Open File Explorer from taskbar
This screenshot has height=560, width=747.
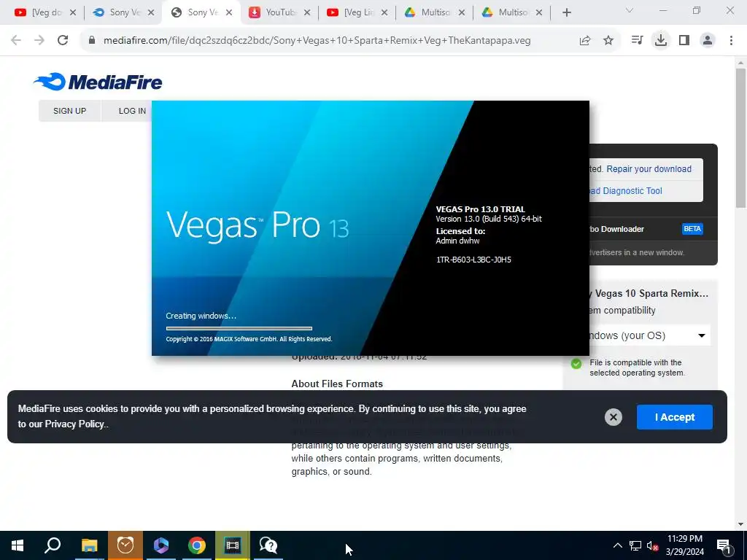pos(89,545)
